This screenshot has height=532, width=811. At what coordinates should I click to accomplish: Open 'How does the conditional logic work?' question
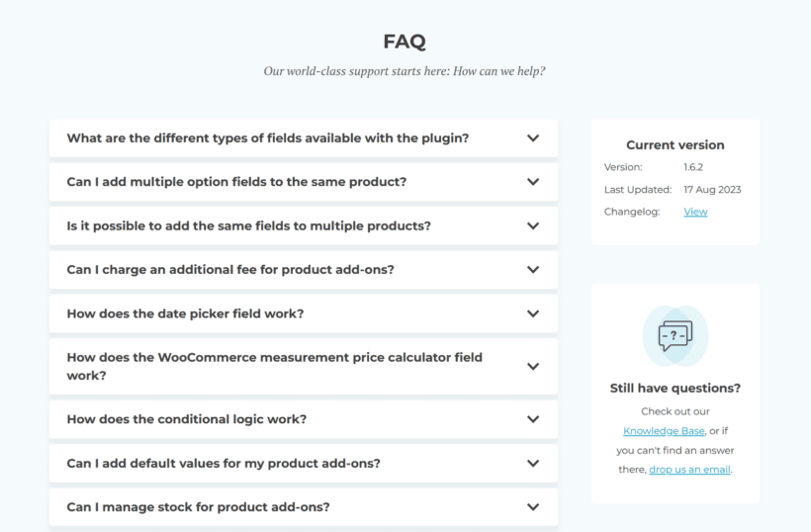pyautogui.click(x=303, y=418)
